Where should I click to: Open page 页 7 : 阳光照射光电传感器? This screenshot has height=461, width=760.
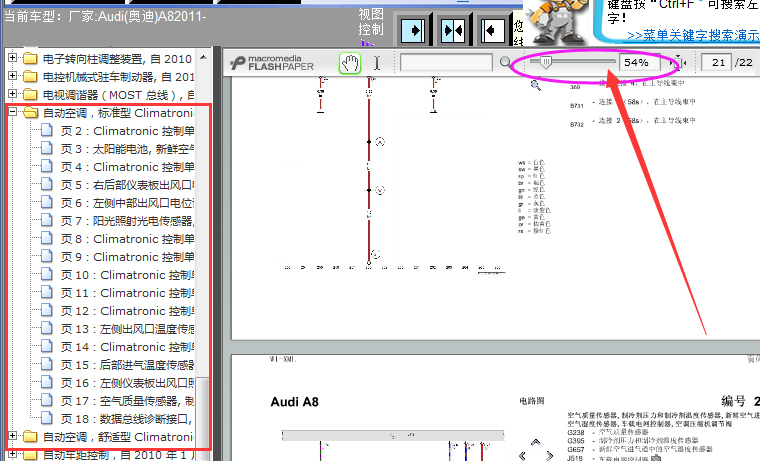(x=127, y=221)
